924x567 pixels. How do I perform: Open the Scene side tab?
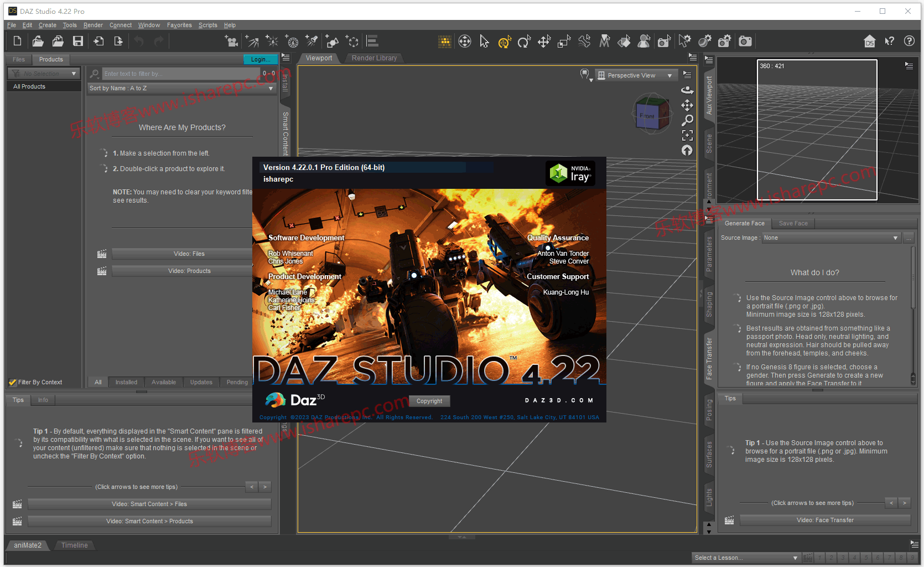pos(709,144)
